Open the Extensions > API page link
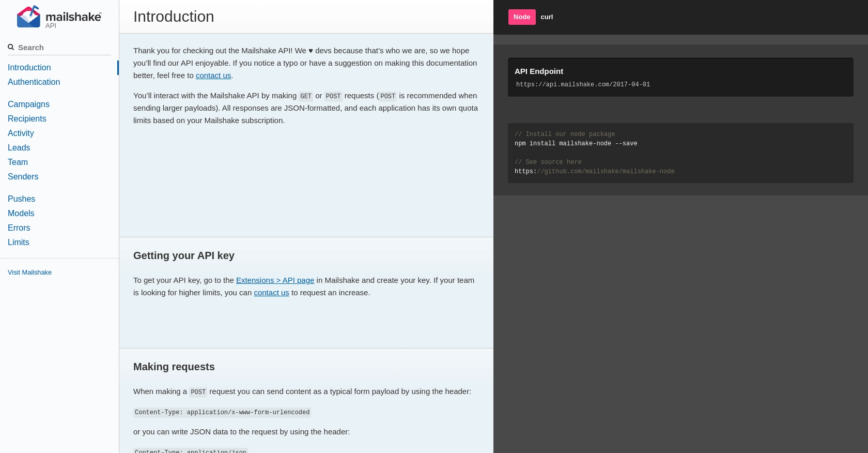 tap(275, 280)
